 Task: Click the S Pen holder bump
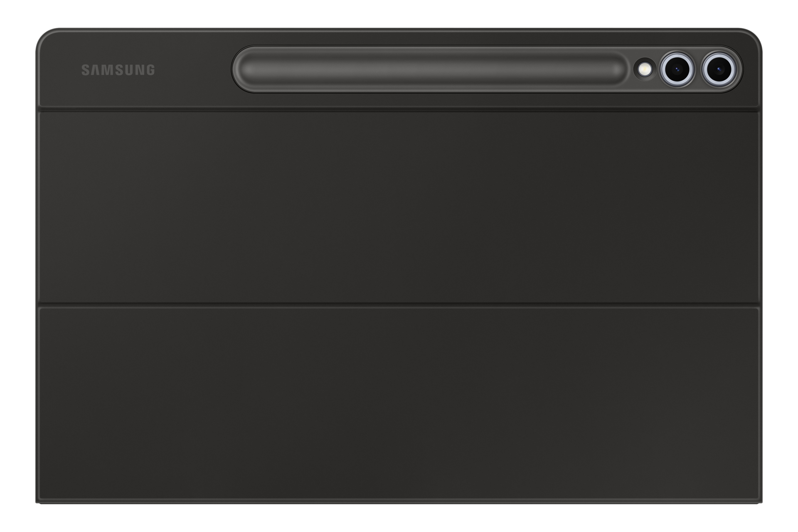(x=431, y=69)
